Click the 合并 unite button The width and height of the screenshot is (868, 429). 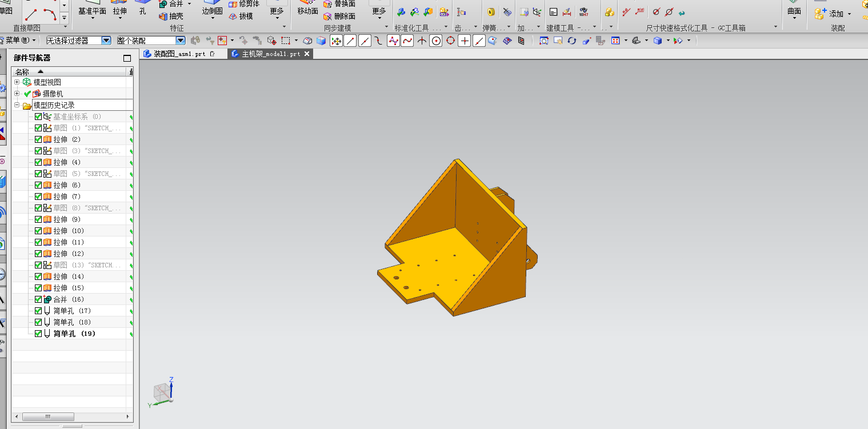point(171,4)
